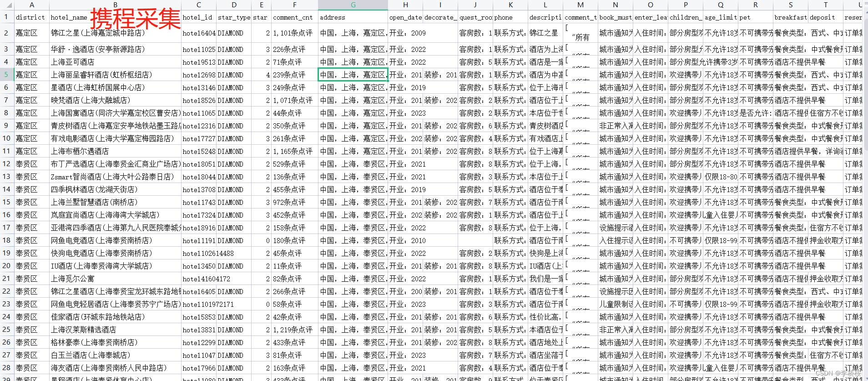Select row header 12
This screenshot has height=381, width=868.
click(7, 164)
